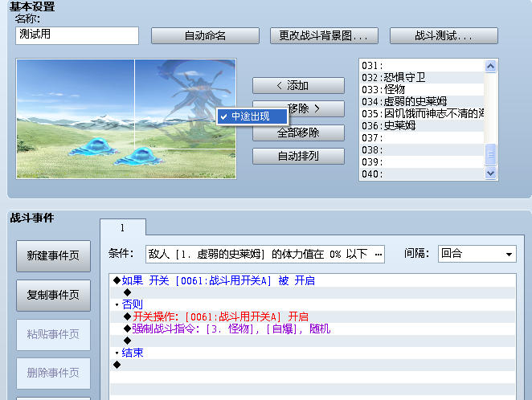Select the translucent monster in battle preview
The image size is (532, 400).
[x=198, y=102]
